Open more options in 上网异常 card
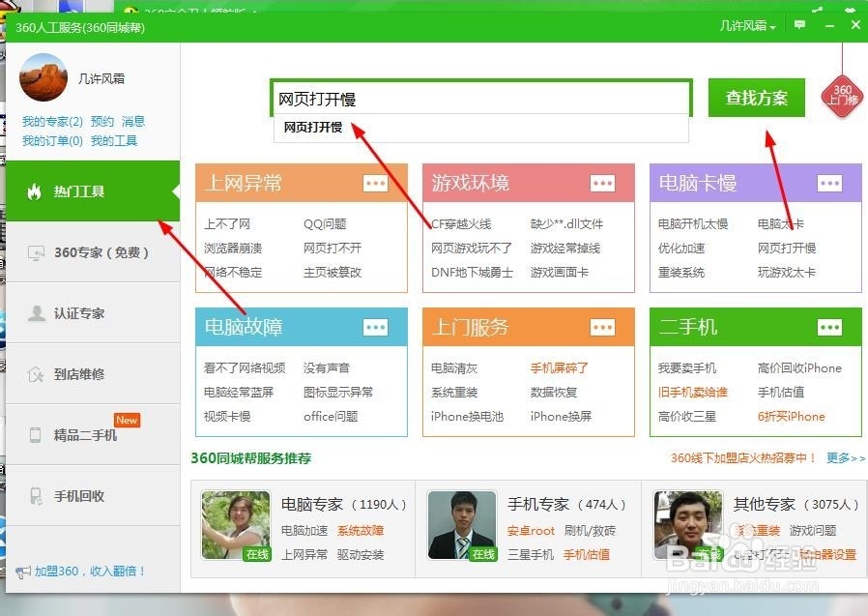The image size is (868, 616). point(375,183)
